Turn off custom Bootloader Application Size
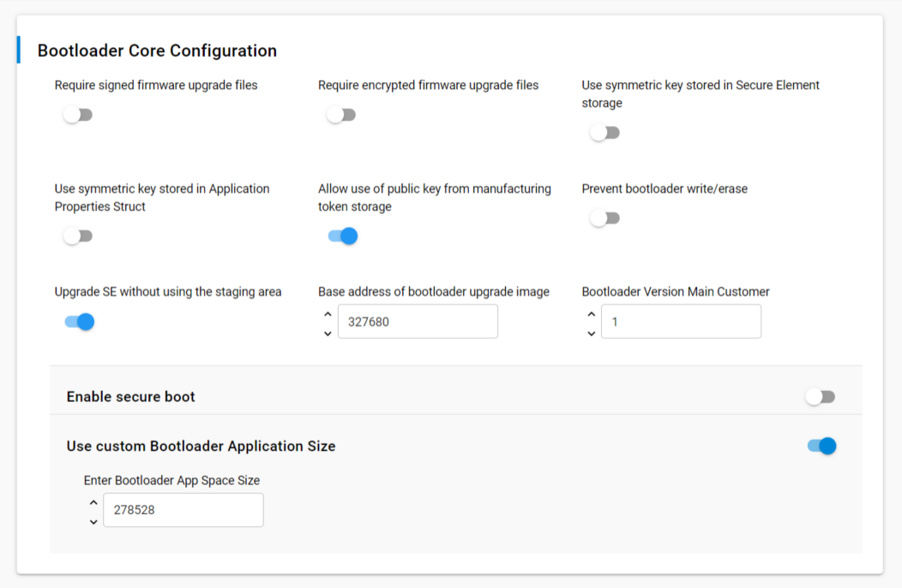The width and height of the screenshot is (902, 588). [x=821, y=446]
